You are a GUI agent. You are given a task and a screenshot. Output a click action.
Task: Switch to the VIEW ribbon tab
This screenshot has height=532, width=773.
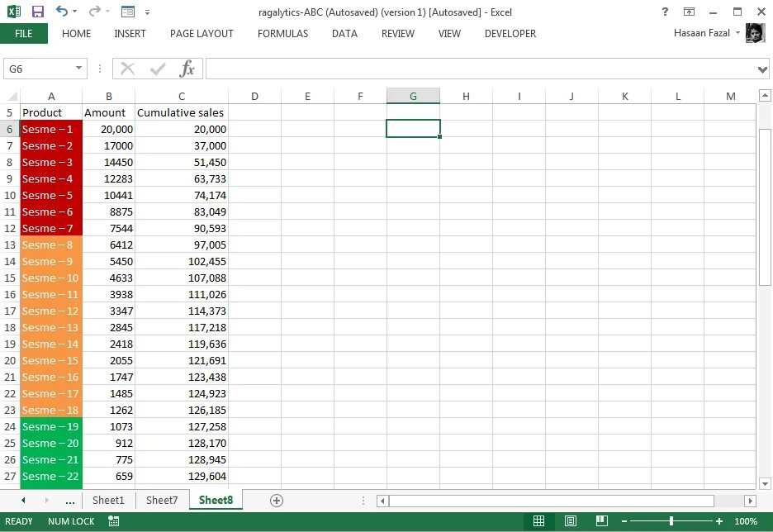449,34
